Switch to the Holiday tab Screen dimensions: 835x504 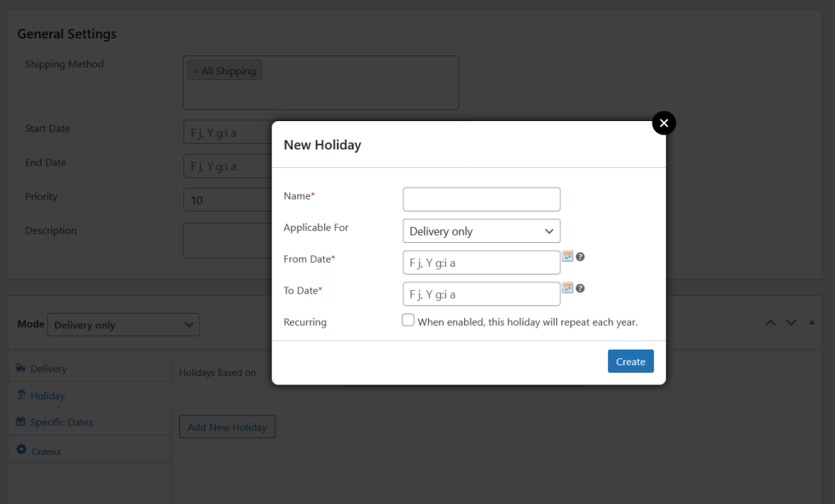click(x=47, y=396)
